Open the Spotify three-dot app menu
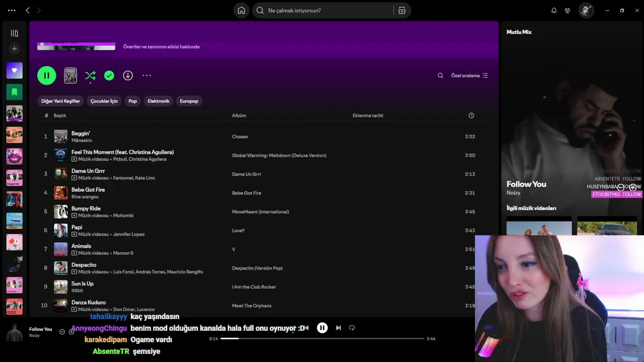The height and width of the screenshot is (362, 644). [12, 10]
